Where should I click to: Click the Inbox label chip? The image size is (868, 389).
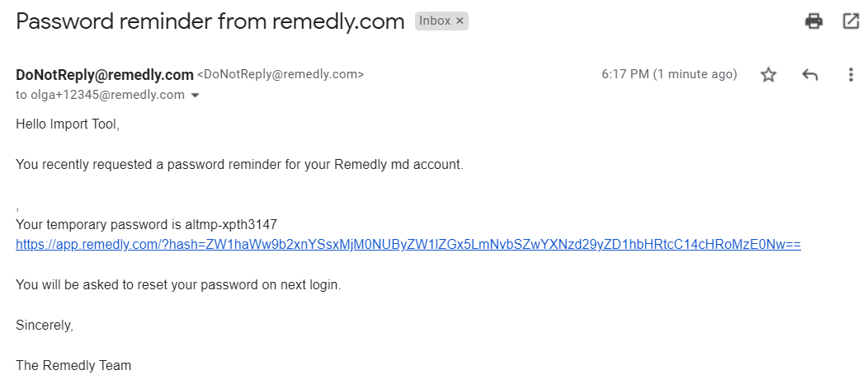pos(435,21)
